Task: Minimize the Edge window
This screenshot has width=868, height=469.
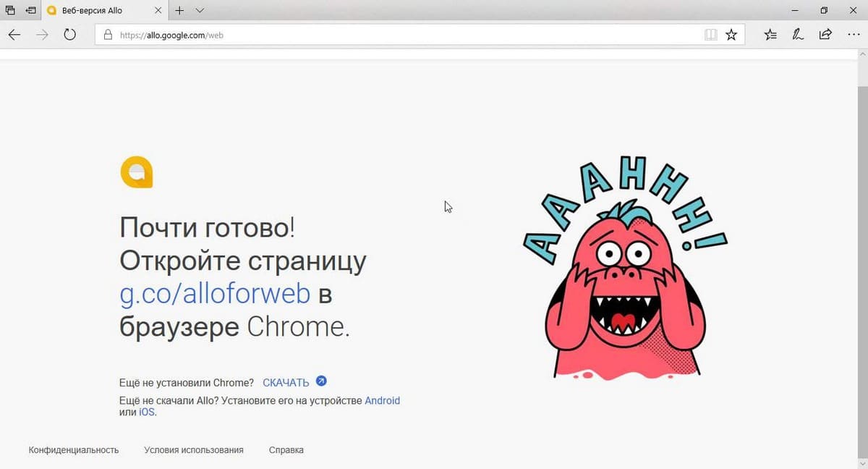Action: point(793,10)
